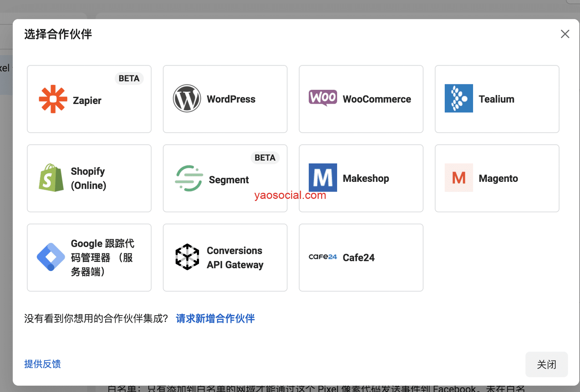Click the Cafe24 logo

323,257
